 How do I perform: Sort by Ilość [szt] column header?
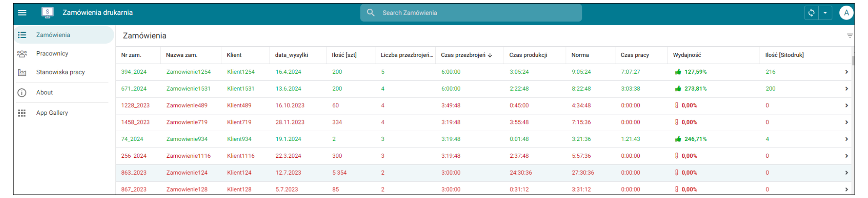click(x=344, y=55)
